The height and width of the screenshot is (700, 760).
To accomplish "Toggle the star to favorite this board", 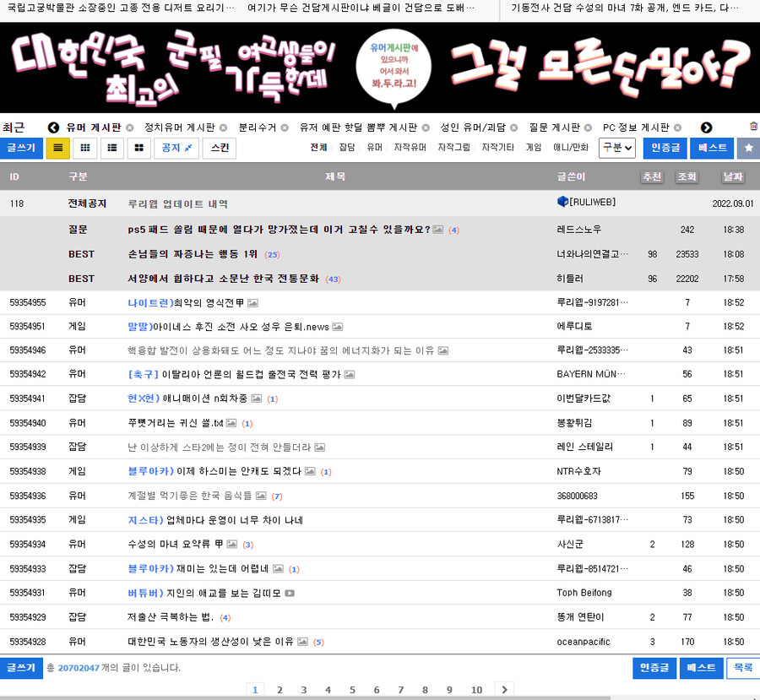I will click(748, 148).
